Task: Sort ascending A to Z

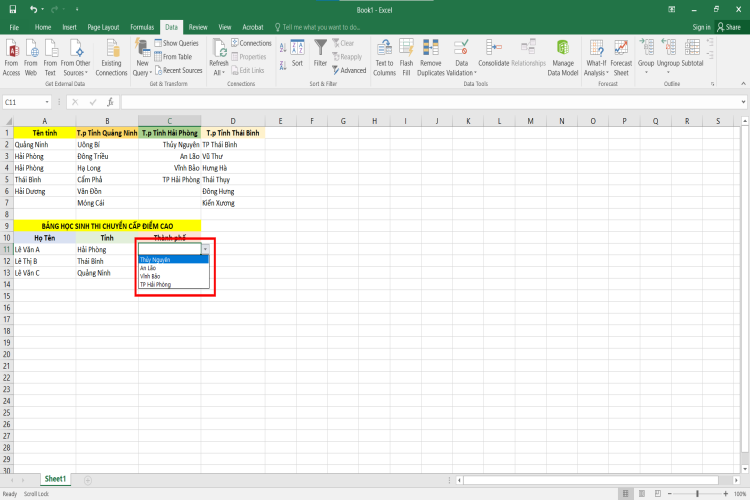Action: (x=283, y=48)
